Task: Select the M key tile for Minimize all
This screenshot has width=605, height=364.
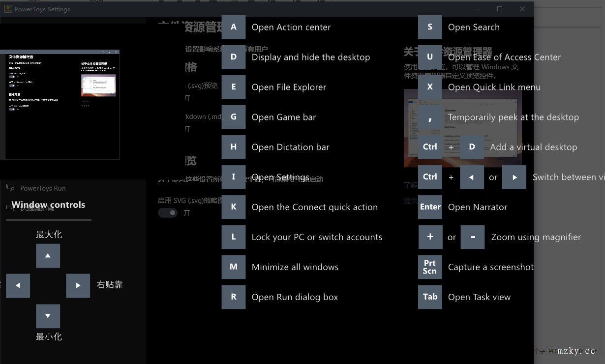Action: pyautogui.click(x=234, y=267)
